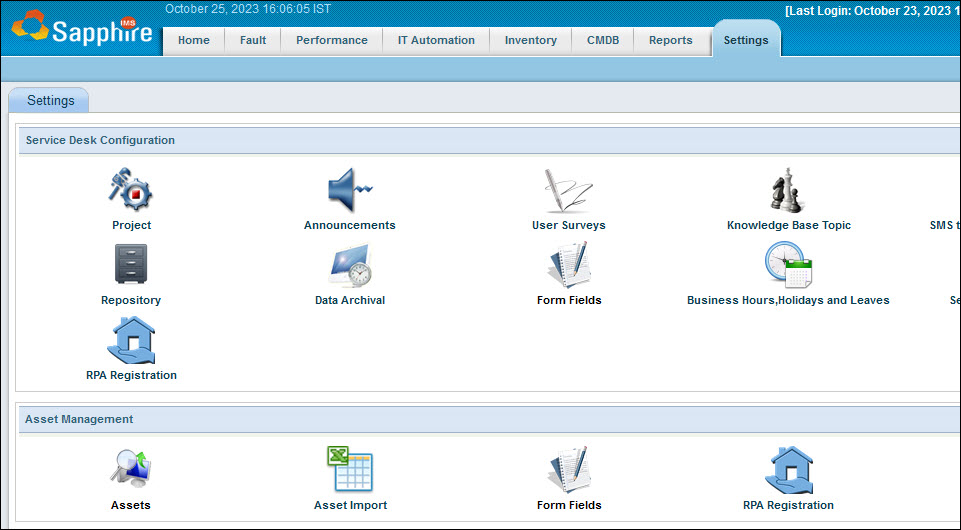
Task: Click RPA Registration in Service Desk Configuration
Action: pos(131,341)
